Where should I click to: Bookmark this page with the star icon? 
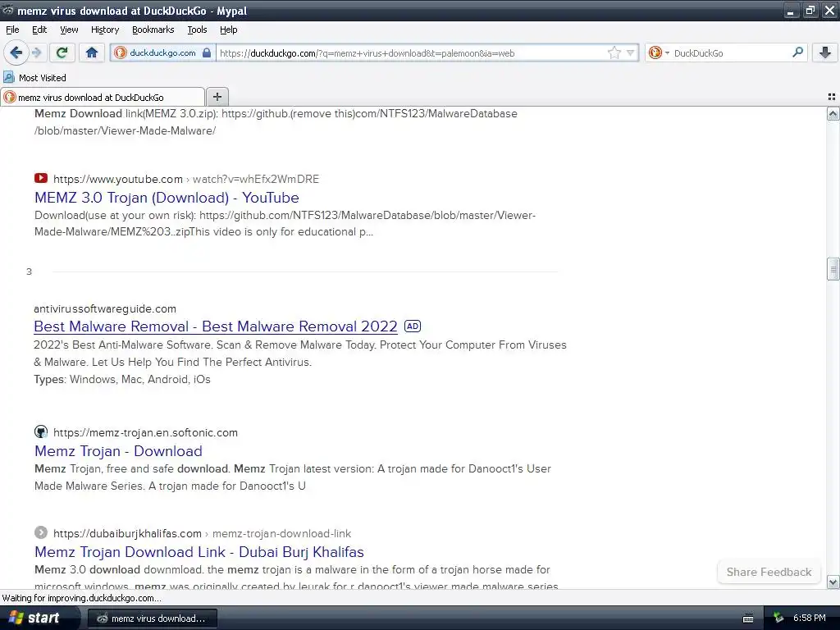[x=614, y=52]
